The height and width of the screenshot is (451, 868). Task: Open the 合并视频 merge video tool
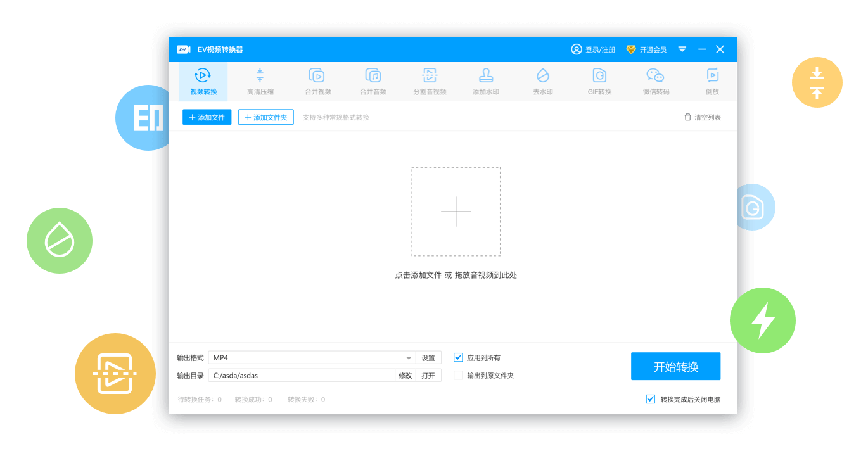click(x=317, y=81)
